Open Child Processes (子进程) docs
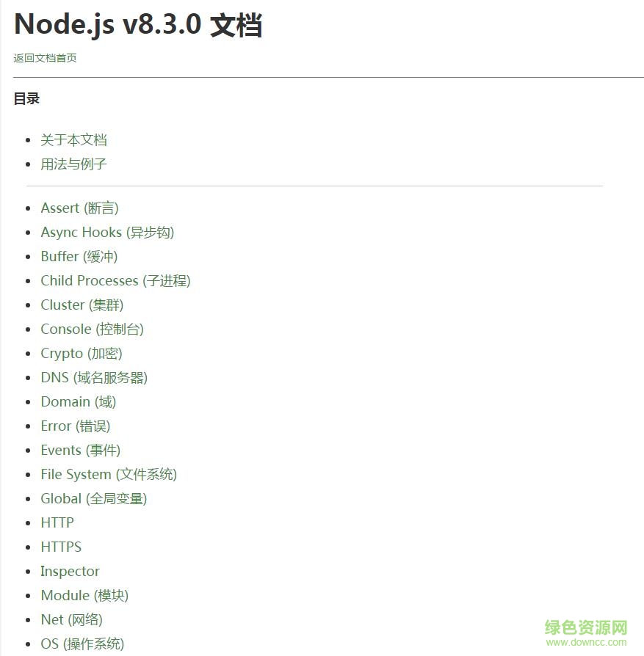Viewport: 644px width, 656px height. (115, 281)
